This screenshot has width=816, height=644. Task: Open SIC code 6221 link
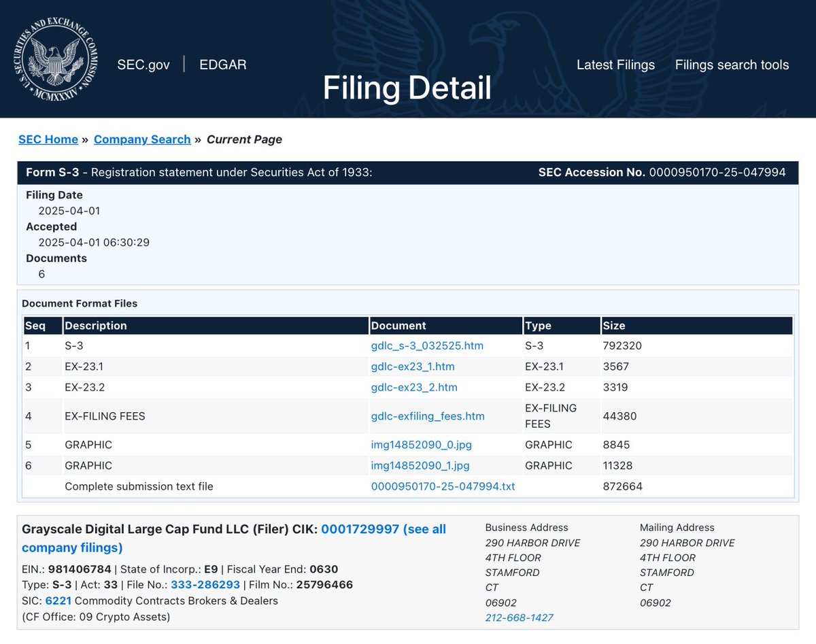click(58, 600)
